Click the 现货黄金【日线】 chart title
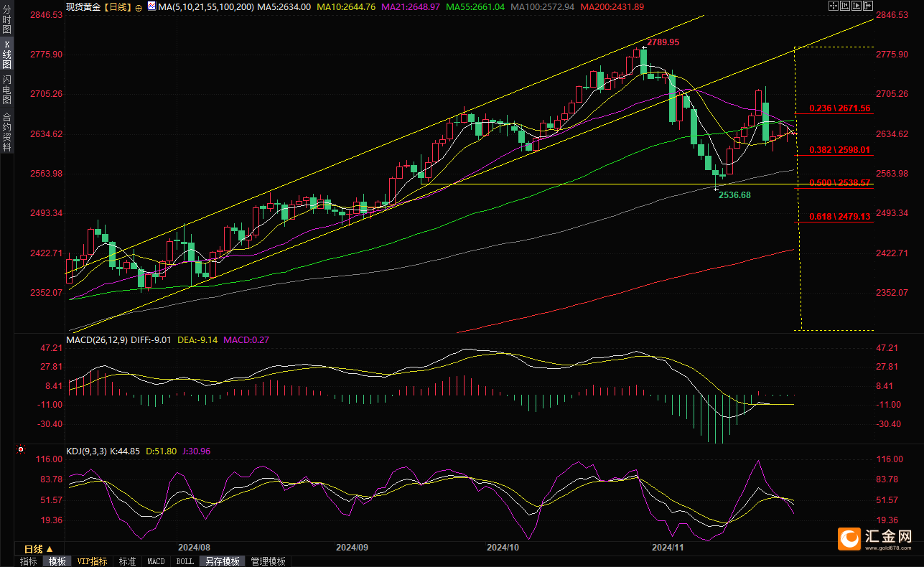924x567 pixels. click(x=98, y=6)
